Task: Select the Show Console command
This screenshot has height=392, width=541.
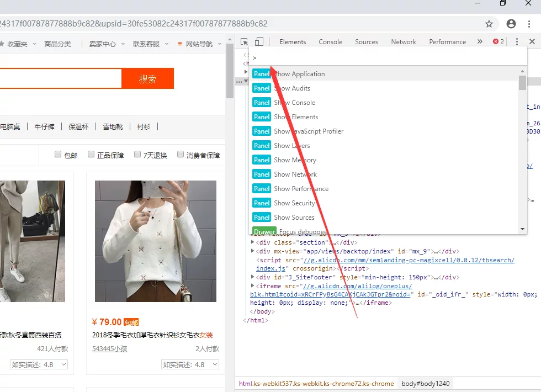Action: pos(384,103)
